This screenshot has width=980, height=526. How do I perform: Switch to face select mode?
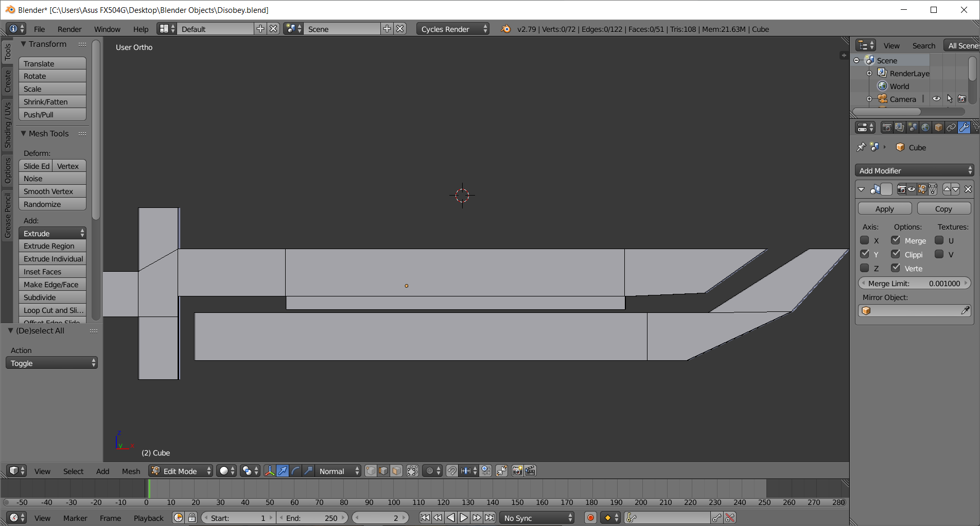point(396,471)
